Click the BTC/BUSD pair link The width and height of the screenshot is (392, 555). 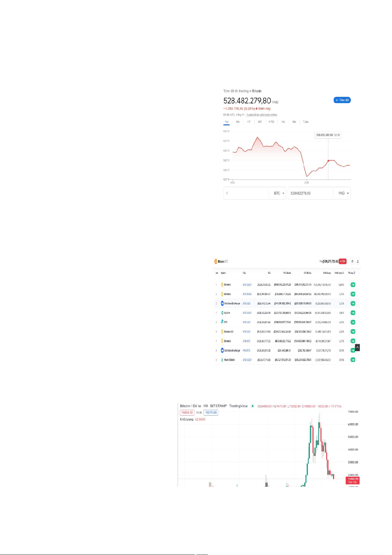pos(247,294)
